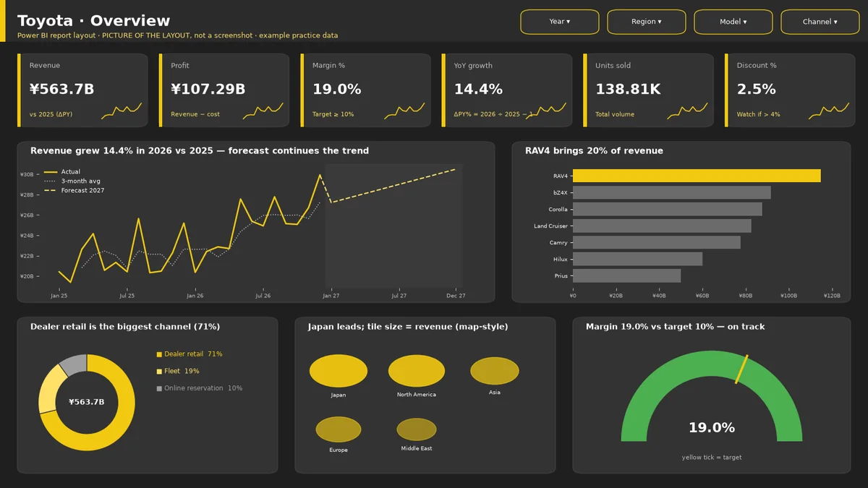Select the ¥107.29B Profit value
The height and width of the screenshot is (488, 868).
[x=208, y=90]
